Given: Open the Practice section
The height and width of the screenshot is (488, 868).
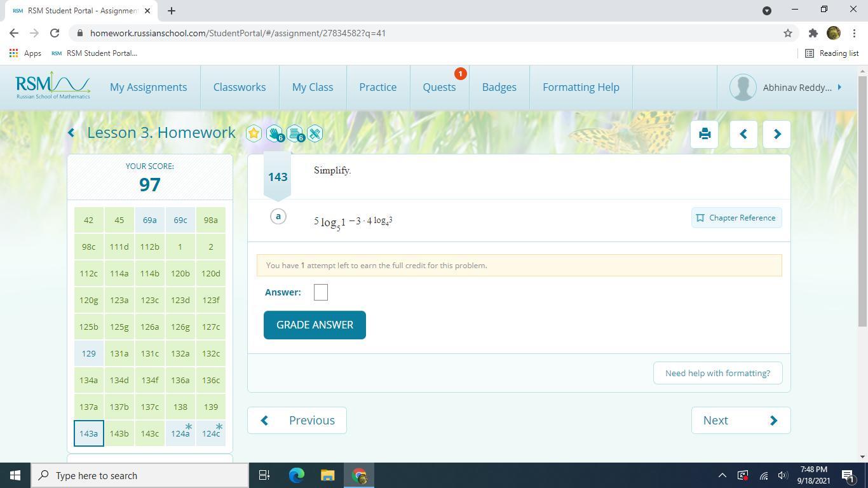Looking at the screenshot, I should point(378,87).
